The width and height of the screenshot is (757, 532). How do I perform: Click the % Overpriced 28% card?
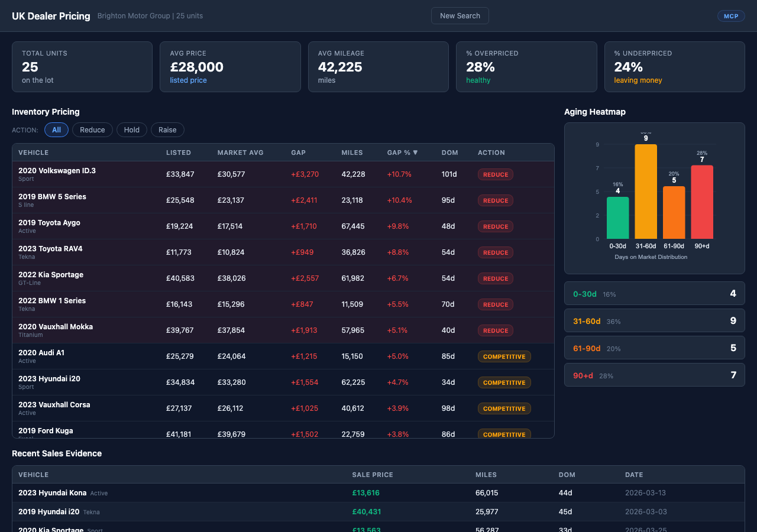[526, 67]
